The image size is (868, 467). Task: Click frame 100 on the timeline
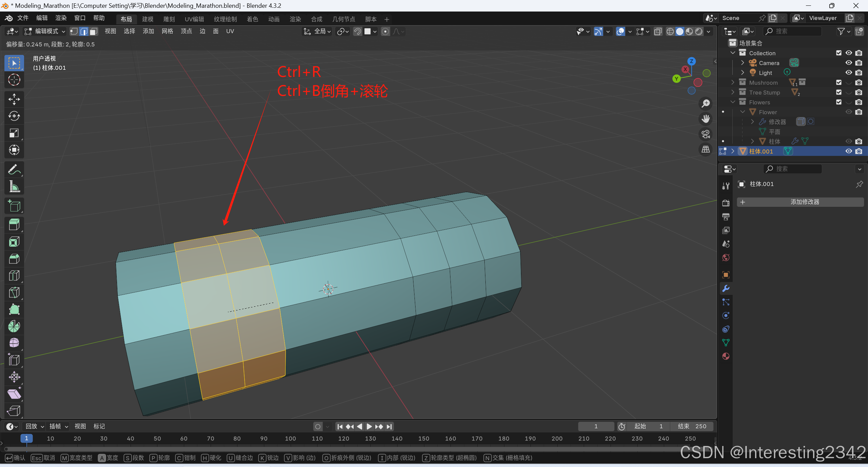[x=290, y=439]
